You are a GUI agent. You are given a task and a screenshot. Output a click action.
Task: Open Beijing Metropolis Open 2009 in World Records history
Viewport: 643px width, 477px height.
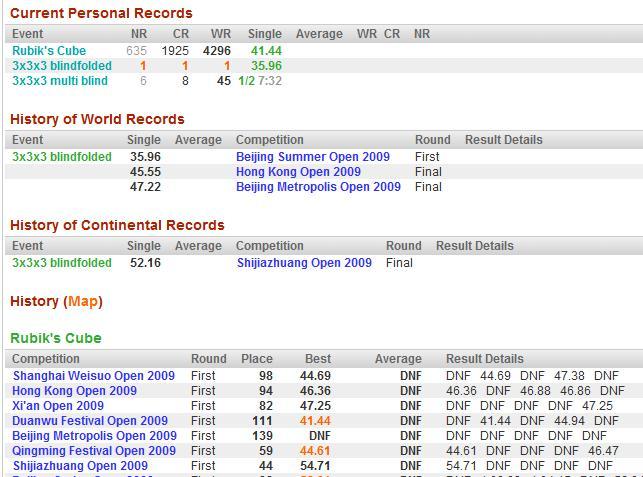click(318, 187)
